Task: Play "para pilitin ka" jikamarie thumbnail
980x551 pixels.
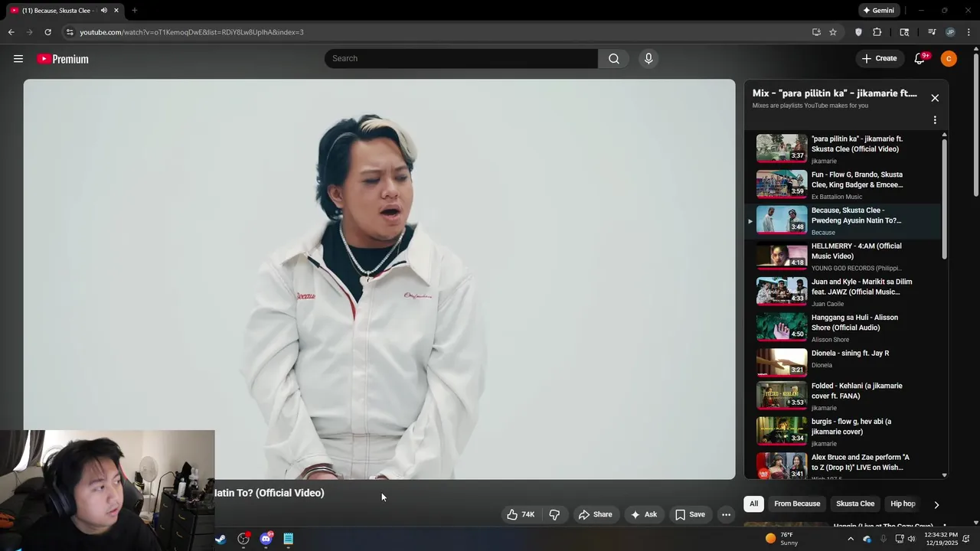Action: [782, 148]
